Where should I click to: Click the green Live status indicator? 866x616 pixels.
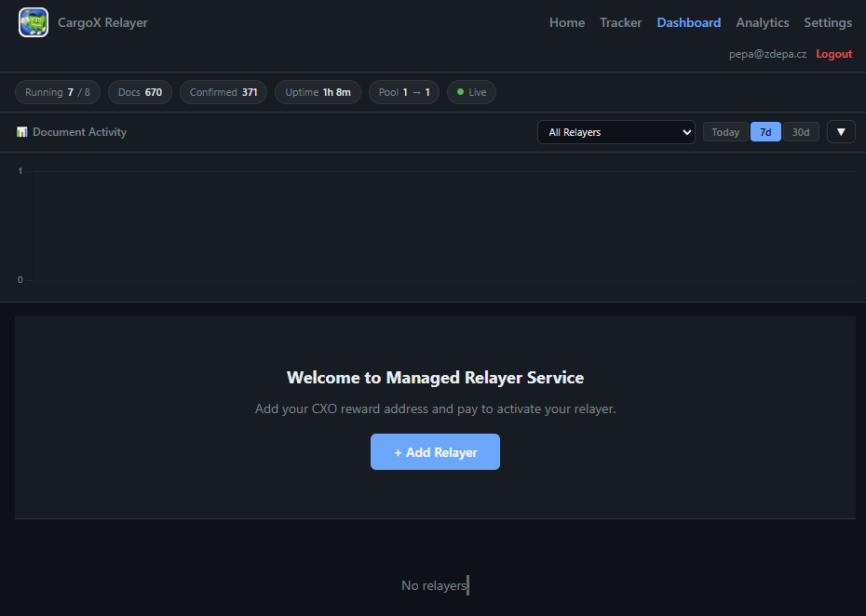coord(471,91)
